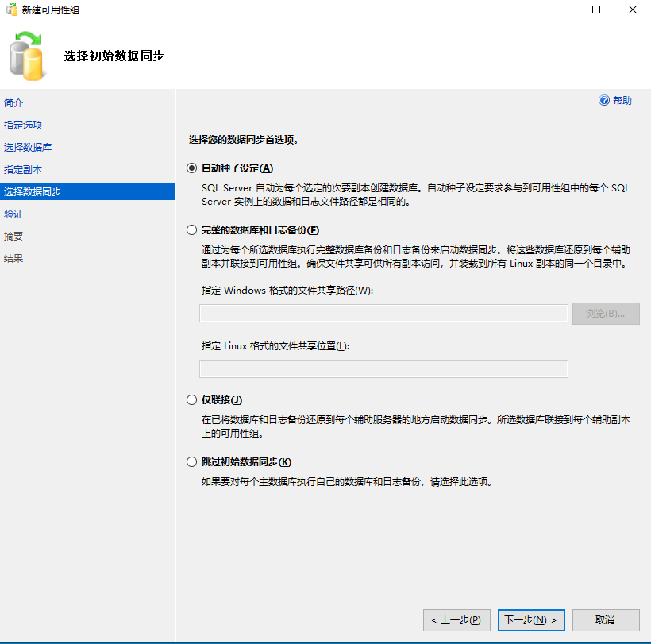Close the 新建可用性组 wizard window
651x644 pixels.
click(632, 10)
